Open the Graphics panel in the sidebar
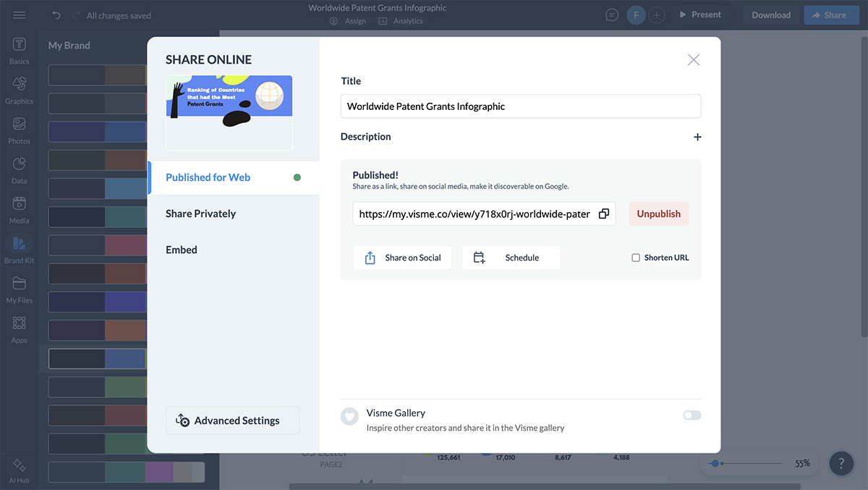The image size is (868, 490). pos(19,89)
